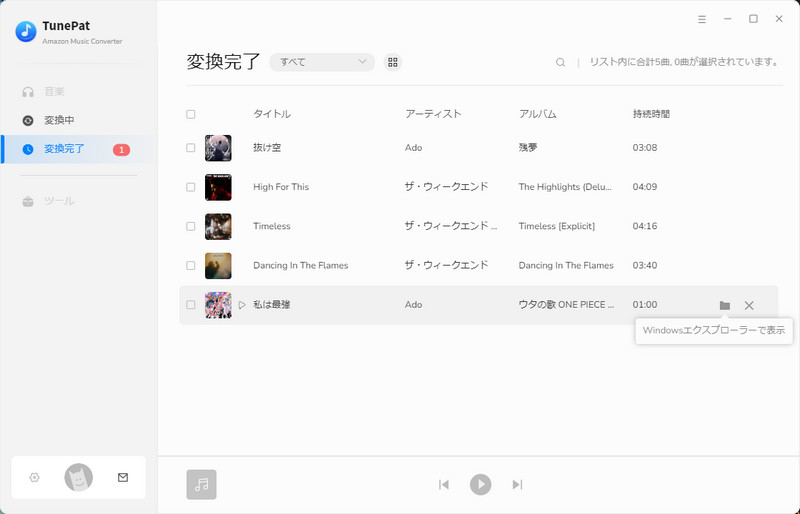Click duration 01:00
This screenshot has width=800, height=514.
click(645, 305)
